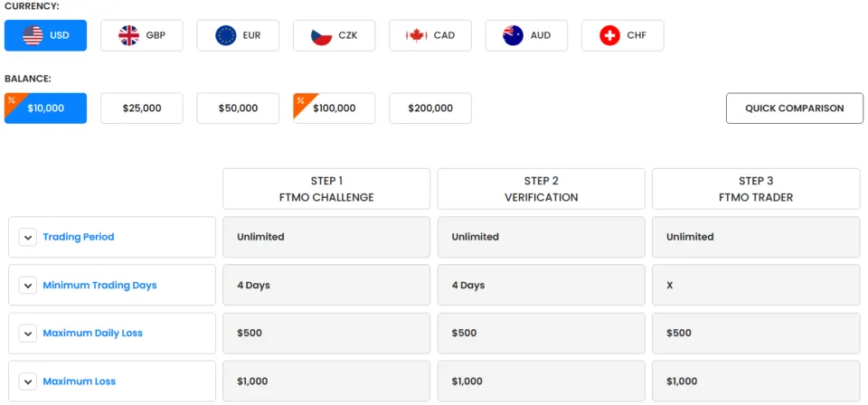Viewport: 868px width, 405px height.
Task: Click the Australian flag icon for AUD
Action: [513, 36]
